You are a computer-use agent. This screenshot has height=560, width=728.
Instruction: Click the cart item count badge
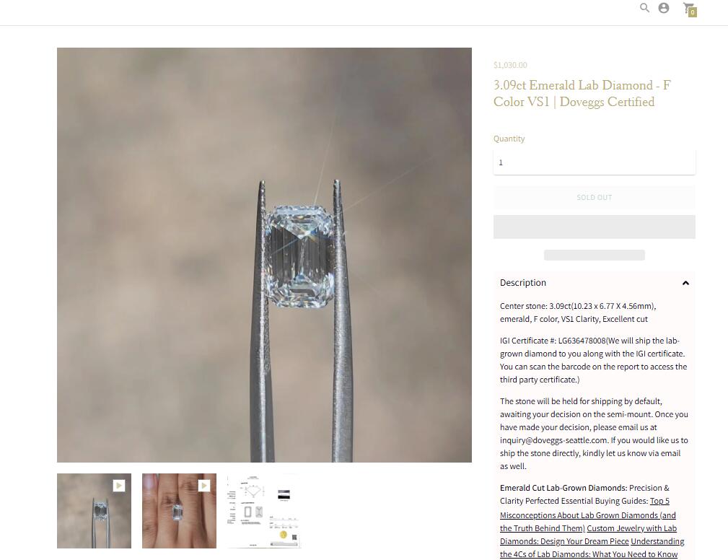pyautogui.click(x=692, y=12)
